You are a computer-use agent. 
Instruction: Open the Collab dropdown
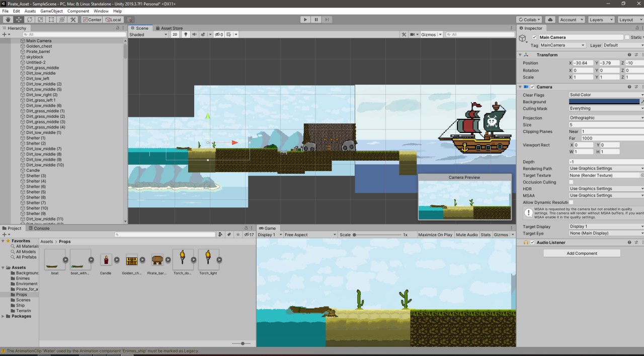530,20
